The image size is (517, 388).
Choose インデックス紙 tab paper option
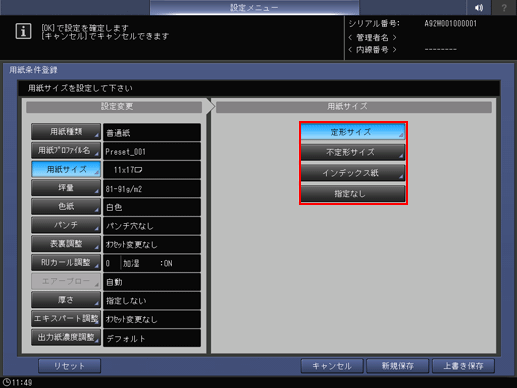tap(353, 173)
